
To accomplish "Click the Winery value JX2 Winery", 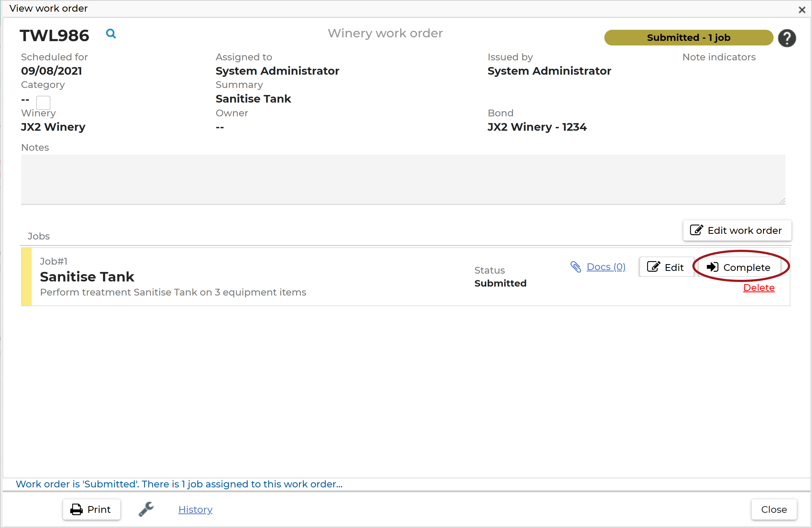I will pos(53,127).
